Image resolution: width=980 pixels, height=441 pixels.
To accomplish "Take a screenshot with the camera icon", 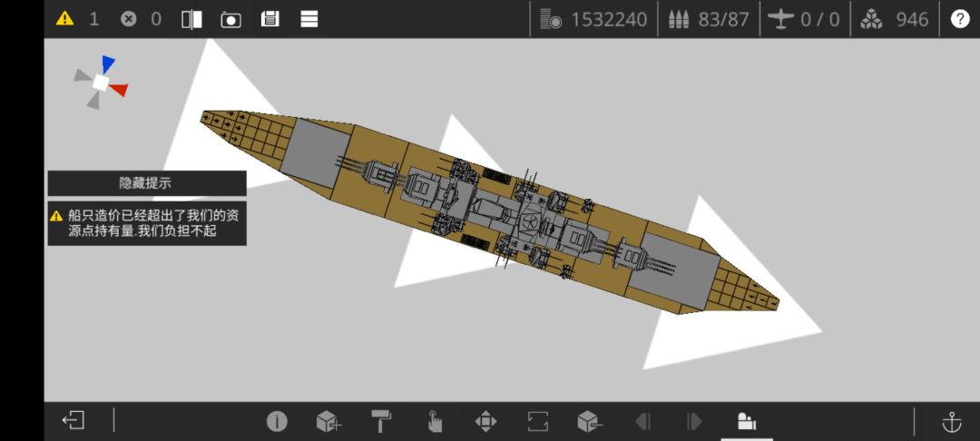I will [230, 19].
